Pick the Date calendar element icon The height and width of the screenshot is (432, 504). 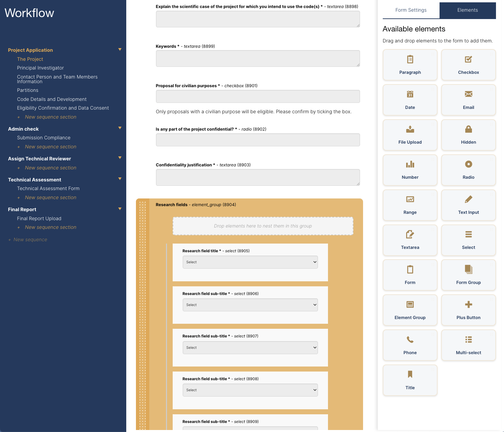pos(410,94)
